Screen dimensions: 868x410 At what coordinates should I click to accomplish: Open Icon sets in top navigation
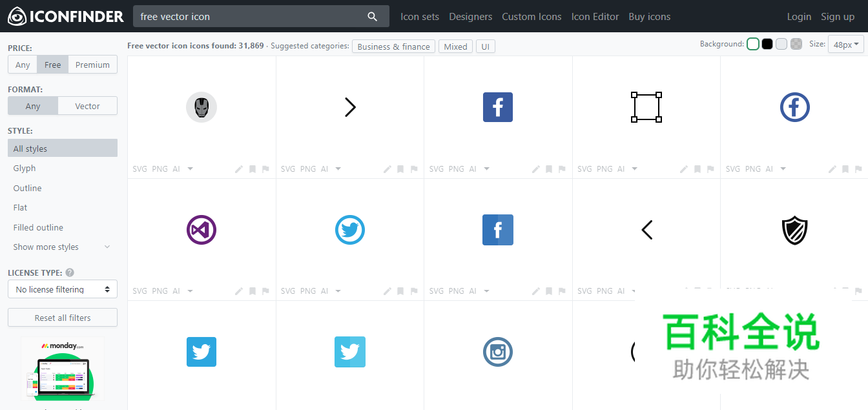(420, 17)
